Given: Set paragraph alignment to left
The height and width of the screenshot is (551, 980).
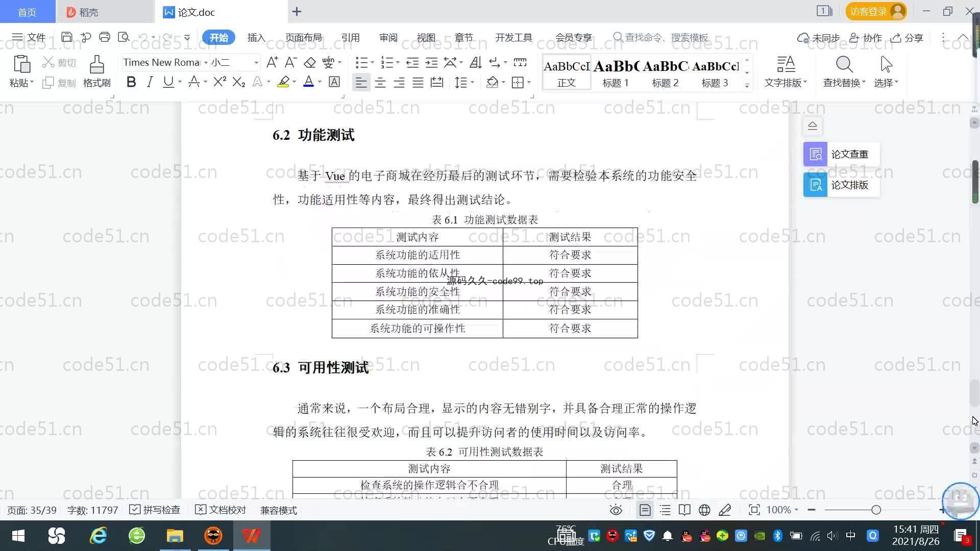Looking at the screenshot, I should point(361,82).
